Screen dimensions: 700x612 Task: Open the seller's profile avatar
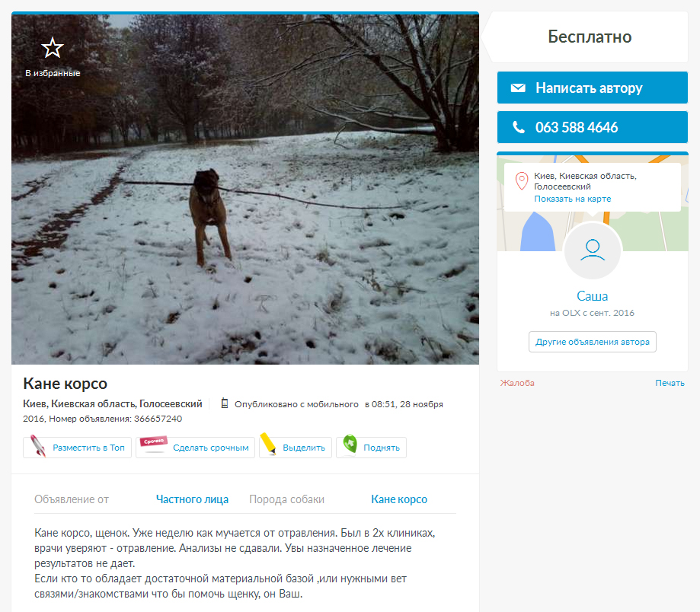pos(593,250)
